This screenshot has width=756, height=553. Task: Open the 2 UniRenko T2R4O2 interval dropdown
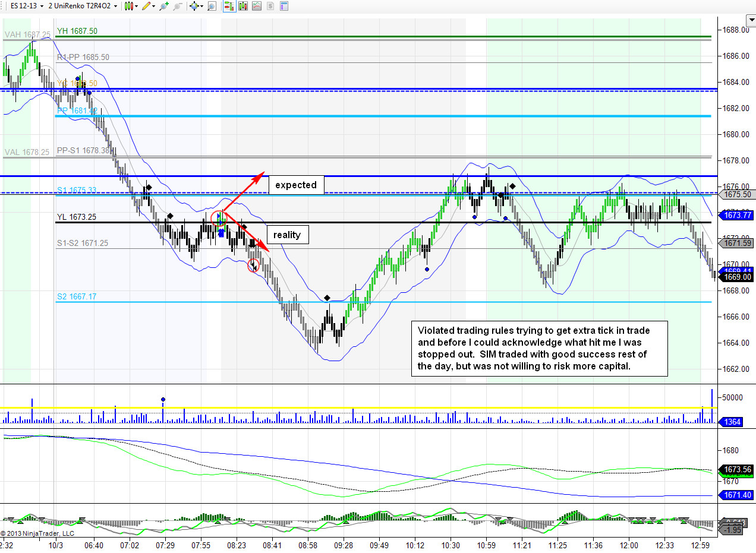tap(83, 6)
